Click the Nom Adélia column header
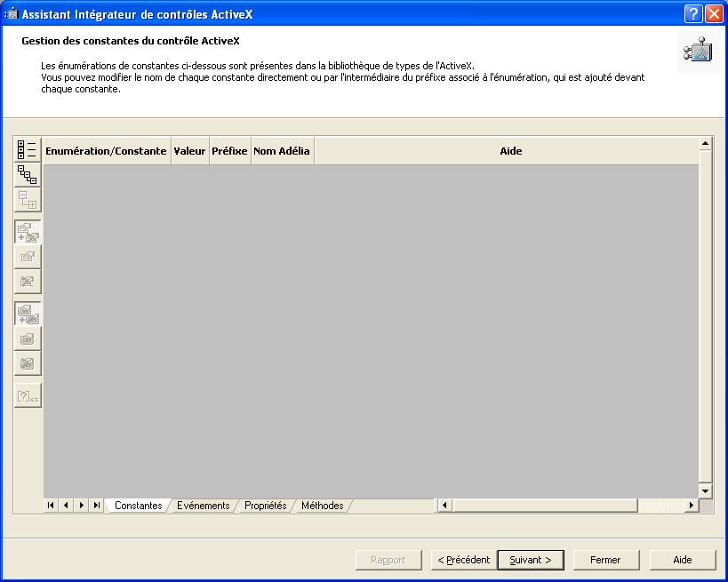Screen dimensions: 728x582 click(x=282, y=151)
